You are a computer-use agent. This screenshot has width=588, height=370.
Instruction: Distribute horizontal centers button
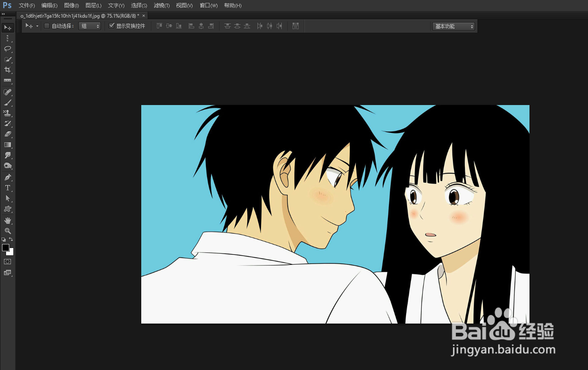[269, 26]
